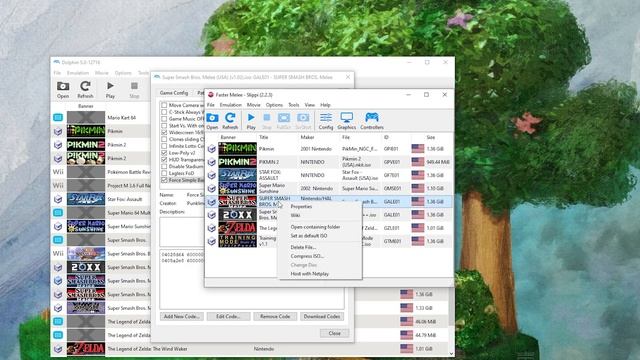Click GameCube icon of STAR FOX ASSAULT row in Slippi
The width and height of the screenshot is (640, 360).
point(211,175)
